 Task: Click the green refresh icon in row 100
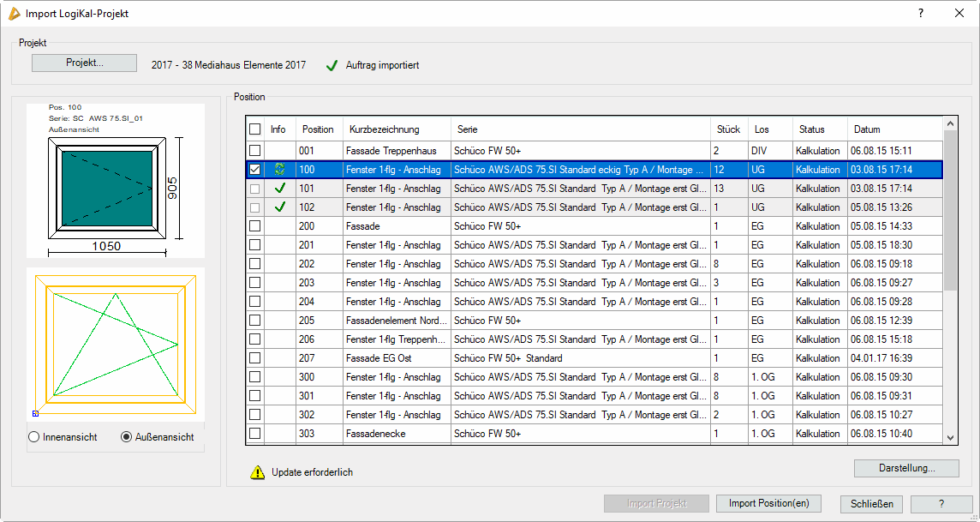tap(278, 170)
